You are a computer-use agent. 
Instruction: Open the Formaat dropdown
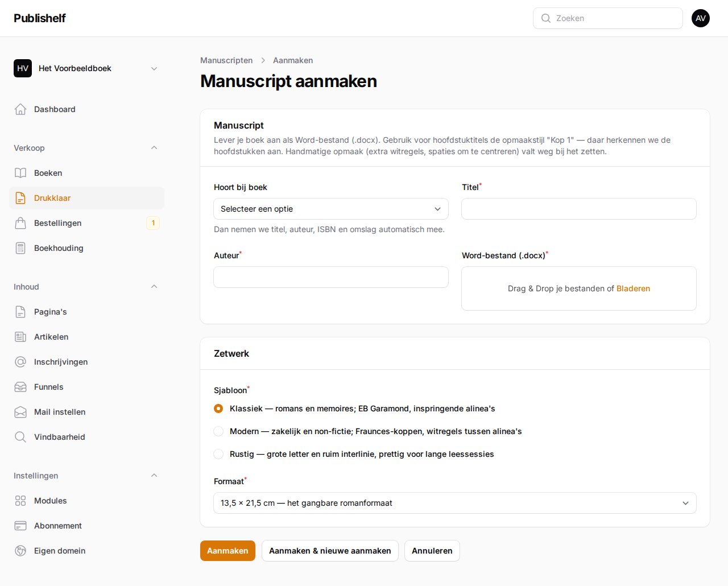click(x=455, y=503)
